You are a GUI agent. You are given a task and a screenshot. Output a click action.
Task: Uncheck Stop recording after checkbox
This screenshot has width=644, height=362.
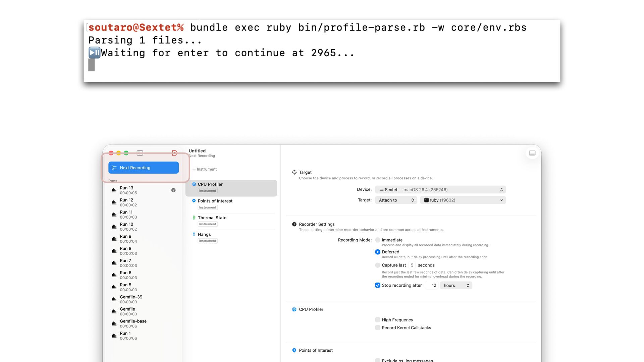pyautogui.click(x=378, y=285)
